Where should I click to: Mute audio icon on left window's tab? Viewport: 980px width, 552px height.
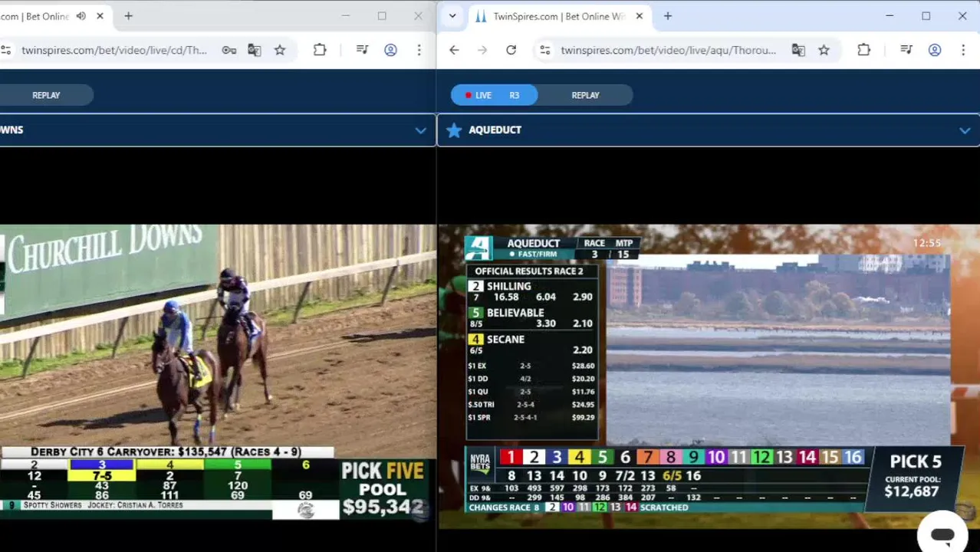[81, 16]
